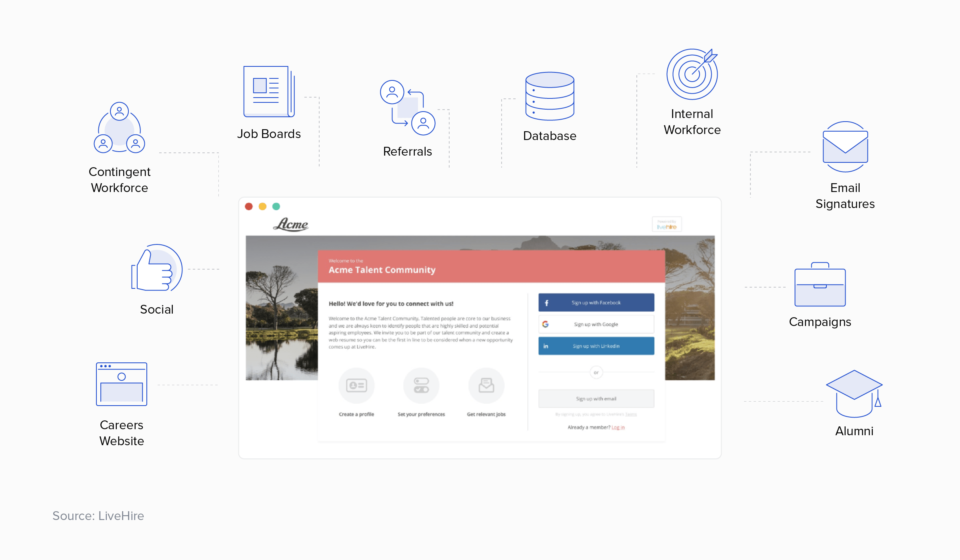This screenshot has width=960, height=560.
Task: Click the Sign up with email button
Action: tap(596, 399)
